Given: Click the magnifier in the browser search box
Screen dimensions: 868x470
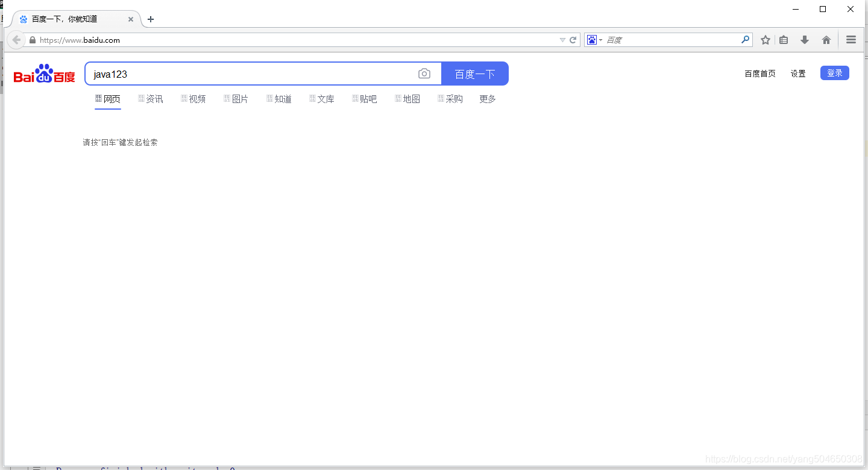Looking at the screenshot, I should 746,40.
